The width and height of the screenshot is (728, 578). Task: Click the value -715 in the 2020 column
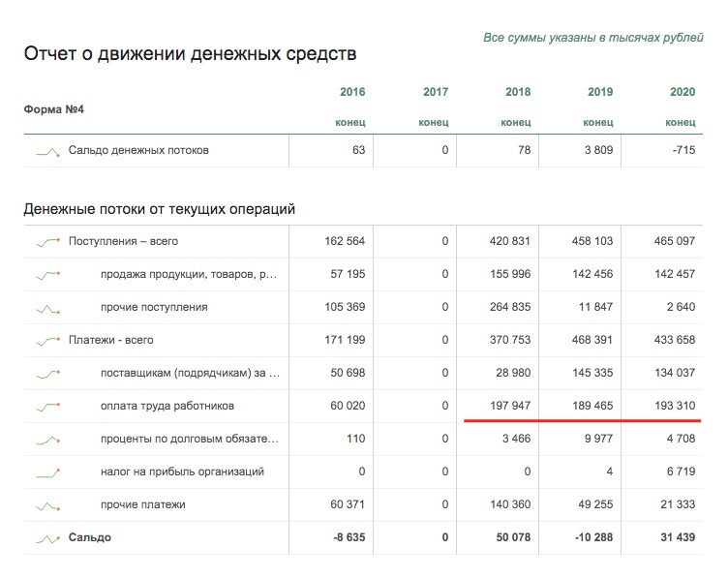683,150
